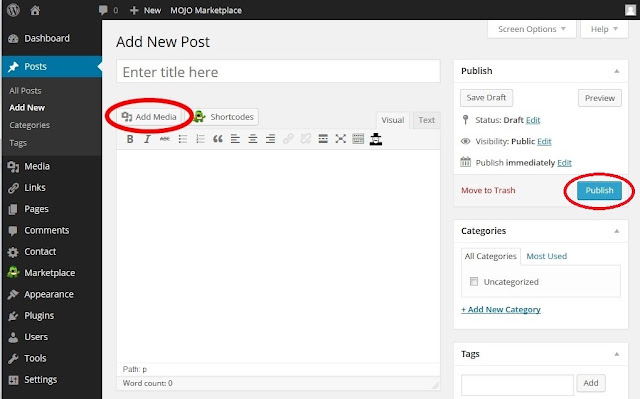The width and height of the screenshot is (640, 399).
Task: Insert a numbered list
Action: tap(200, 139)
